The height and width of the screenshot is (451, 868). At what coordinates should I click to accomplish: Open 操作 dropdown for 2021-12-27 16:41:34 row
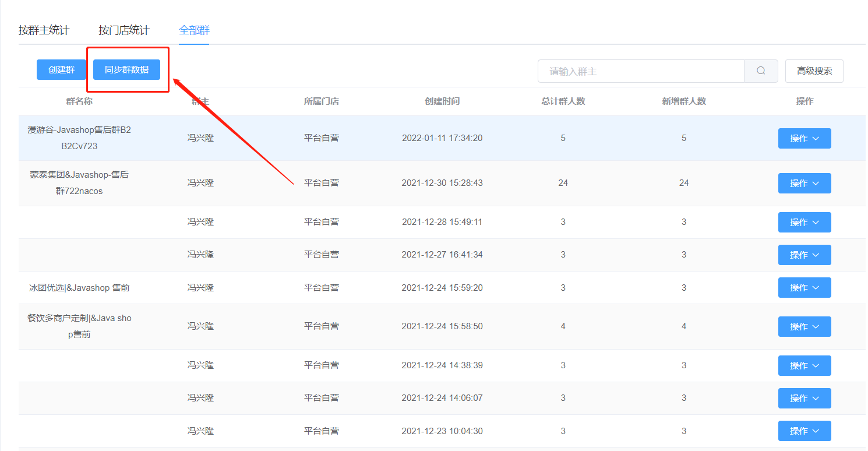(x=805, y=255)
